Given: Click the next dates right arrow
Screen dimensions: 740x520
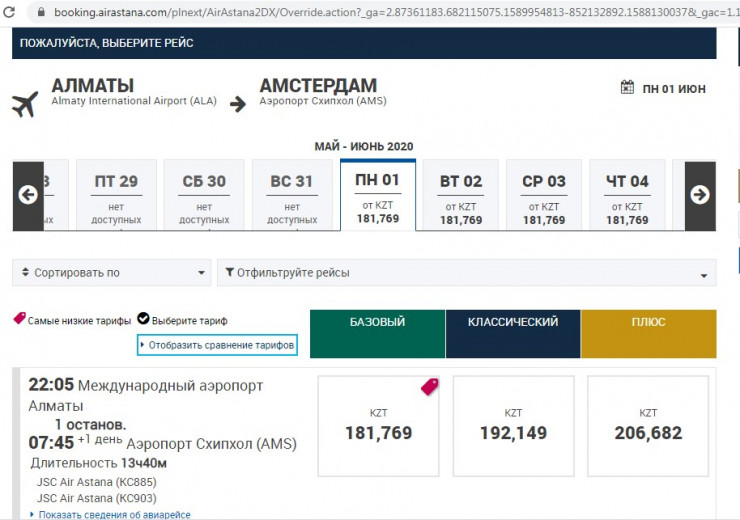Looking at the screenshot, I should click(x=700, y=195).
